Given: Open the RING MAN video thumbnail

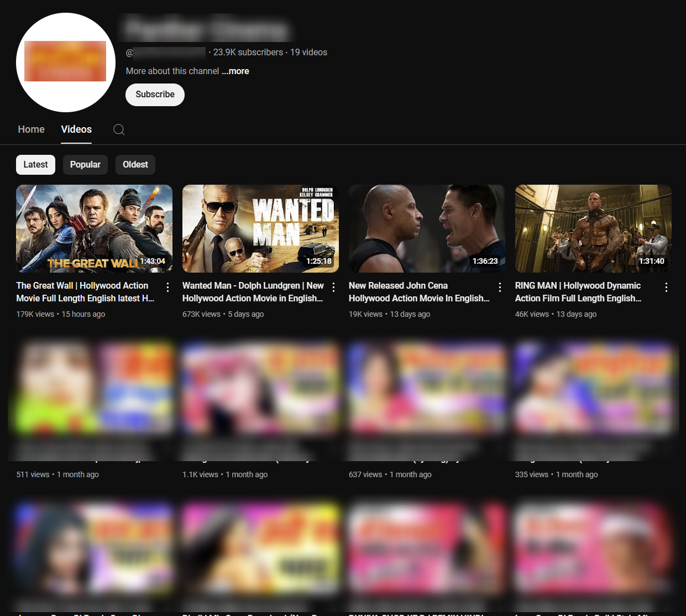Looking at the screenshot, I should coord(593,228).
